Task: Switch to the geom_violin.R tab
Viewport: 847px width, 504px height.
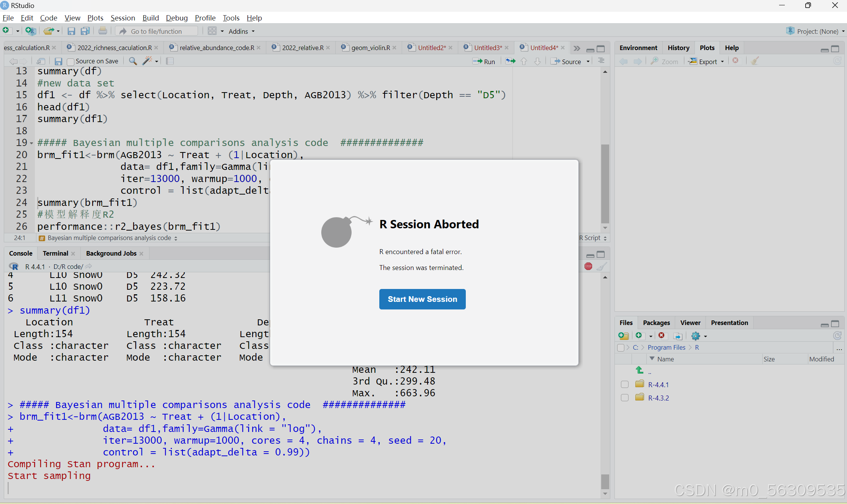Action: pyautogui.click(x=370, y=48)
